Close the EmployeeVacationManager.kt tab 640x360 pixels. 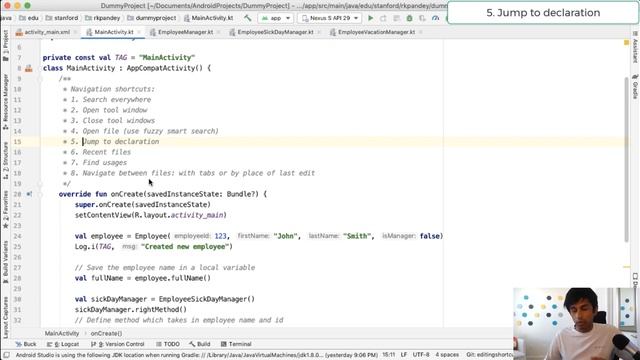420,32
